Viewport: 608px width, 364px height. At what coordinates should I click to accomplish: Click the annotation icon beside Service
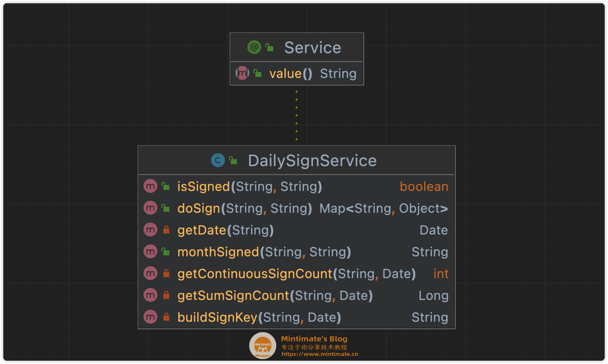254,47
